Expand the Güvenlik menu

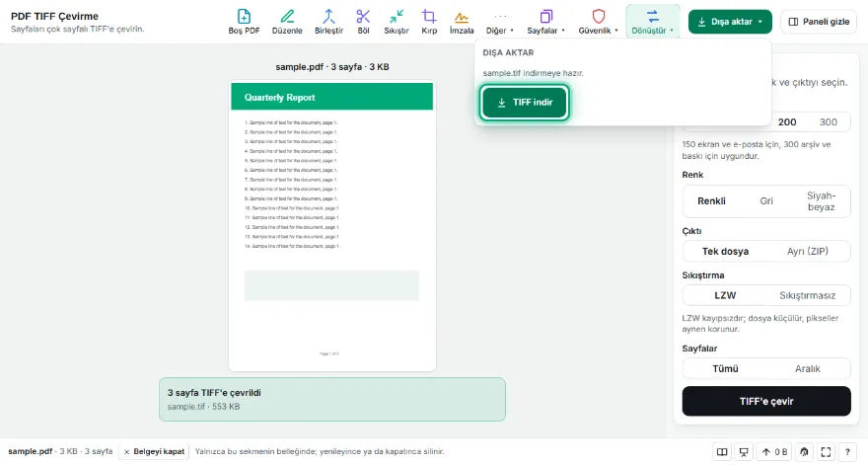point(598,22)
